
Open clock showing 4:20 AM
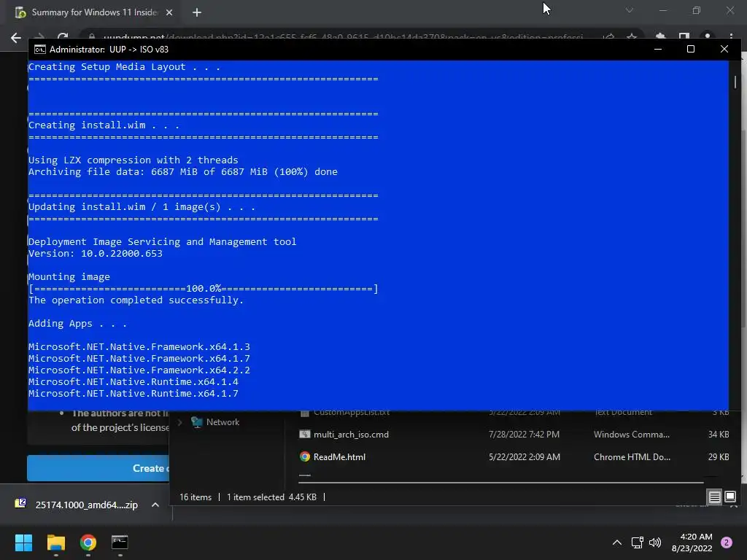click(692, 542)
